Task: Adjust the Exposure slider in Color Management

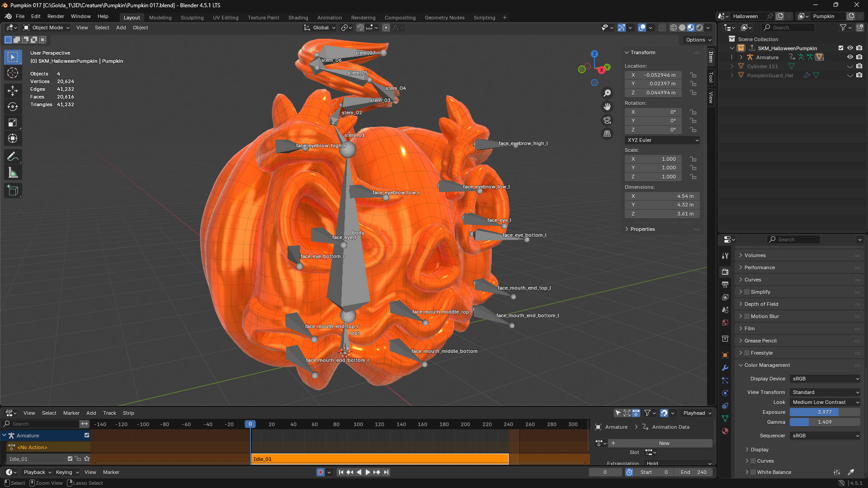Action: pos(825,412)
